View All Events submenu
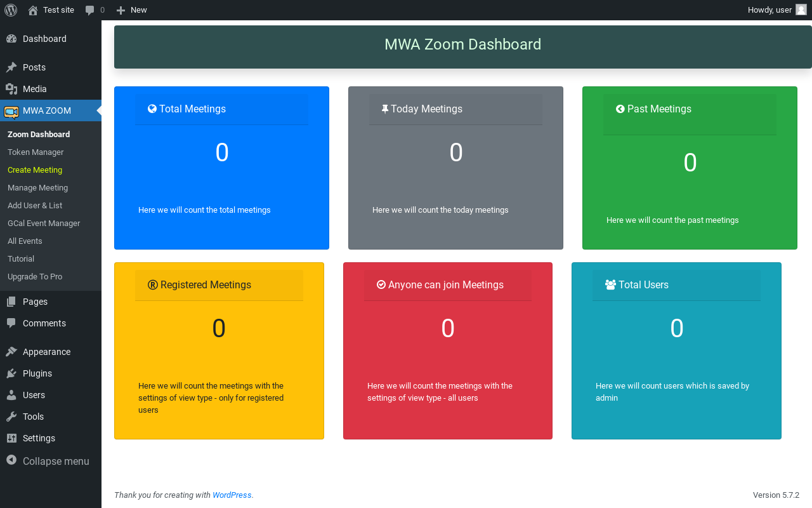812x508 pixels. (25, 241)
